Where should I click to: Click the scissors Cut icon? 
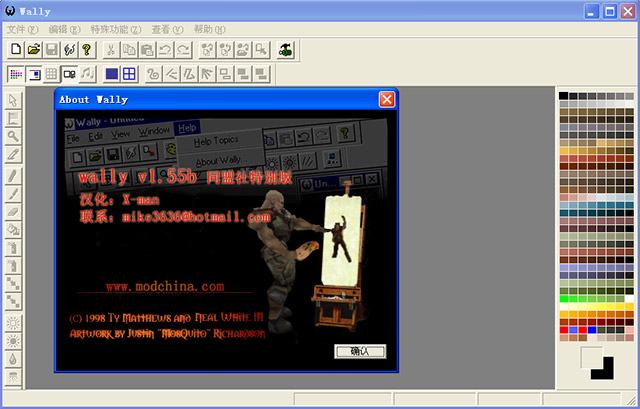click(x=111, y=49)
